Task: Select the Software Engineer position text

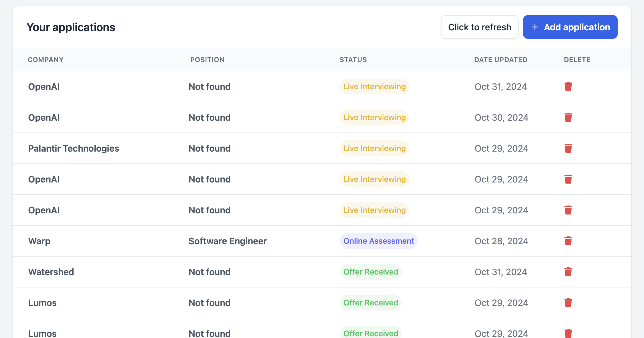Action: pos(227,241)
